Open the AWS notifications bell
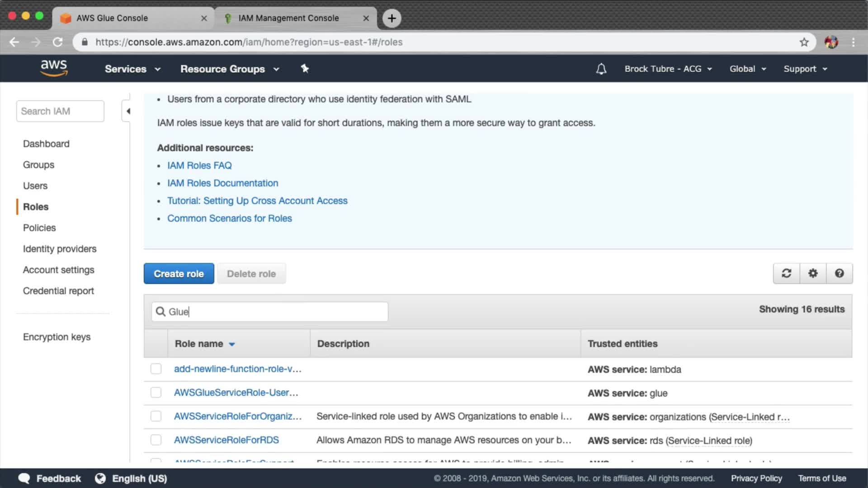 (601, 69)
